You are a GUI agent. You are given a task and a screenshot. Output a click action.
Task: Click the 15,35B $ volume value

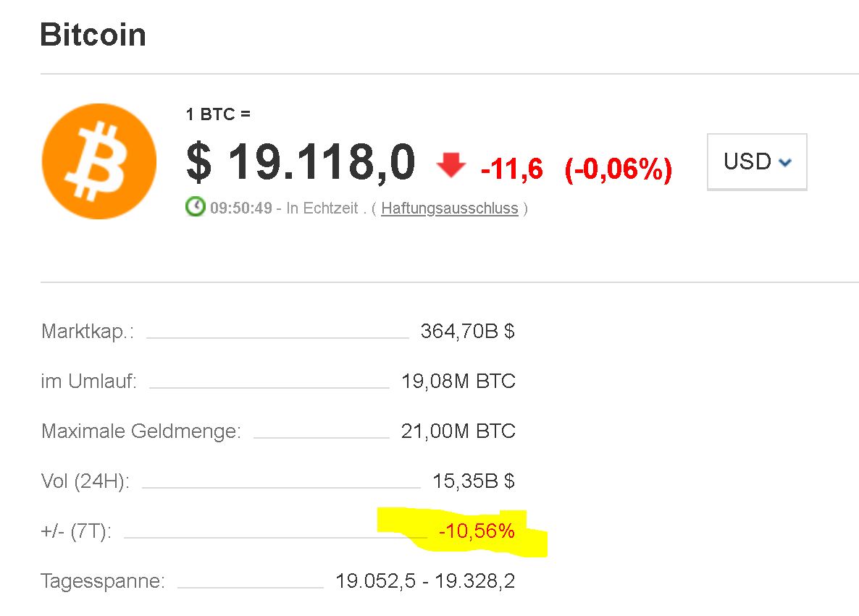[x=473, y=481]
